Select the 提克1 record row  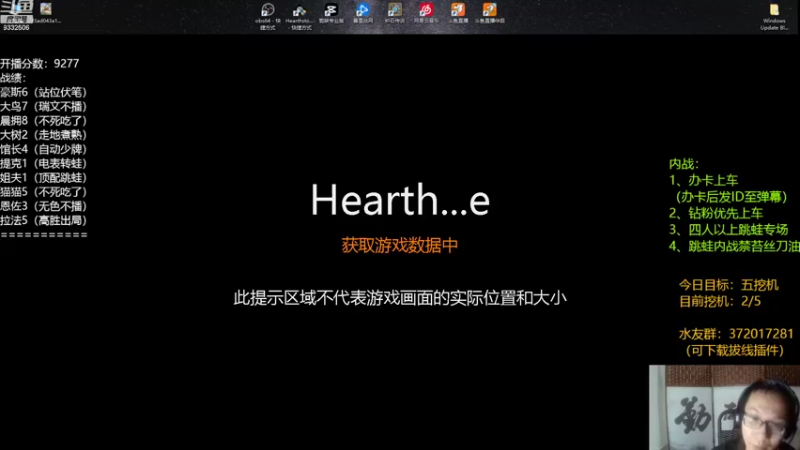(x=43, y=164)
